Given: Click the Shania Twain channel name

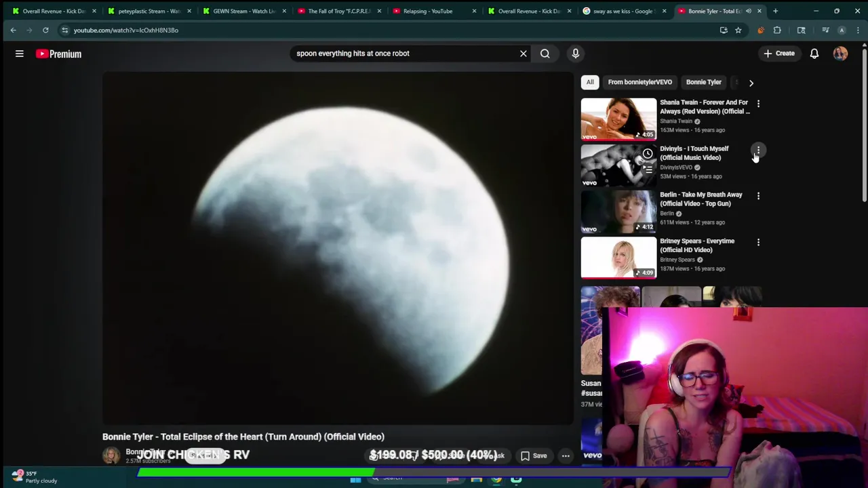Looking at the screenshot, I should point(675,121).
